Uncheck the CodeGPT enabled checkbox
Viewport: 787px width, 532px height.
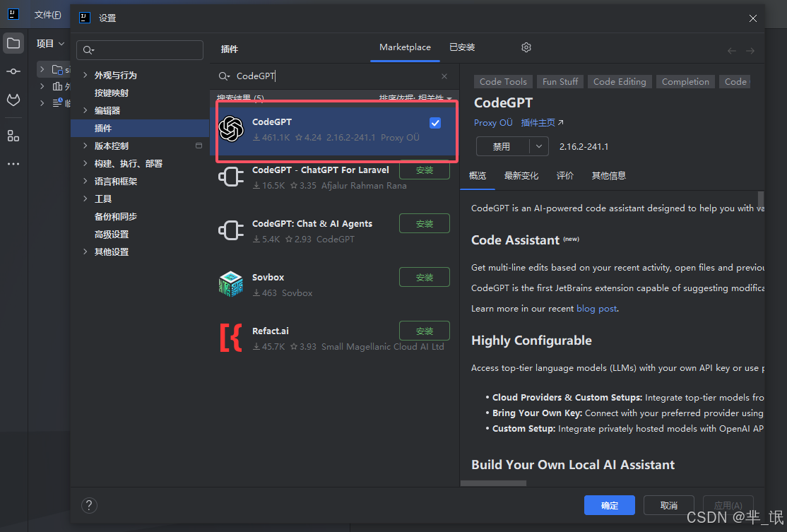pos(435,123)
